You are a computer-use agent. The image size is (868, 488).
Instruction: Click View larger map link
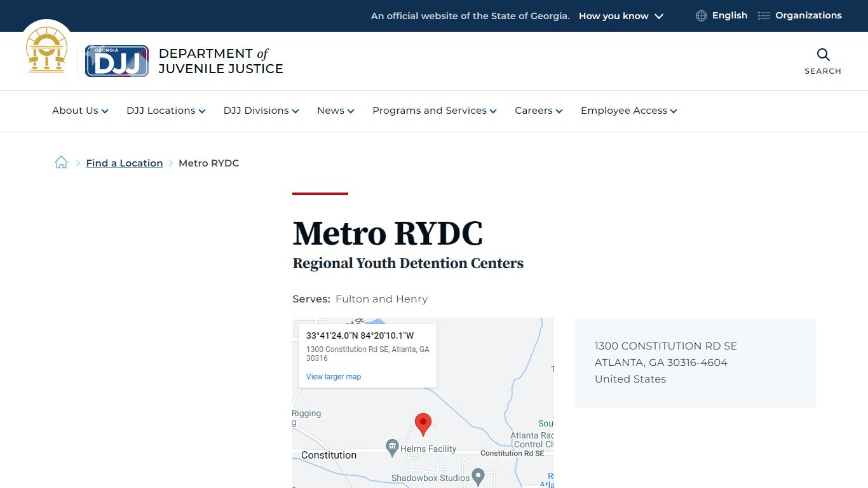point(334,377)
